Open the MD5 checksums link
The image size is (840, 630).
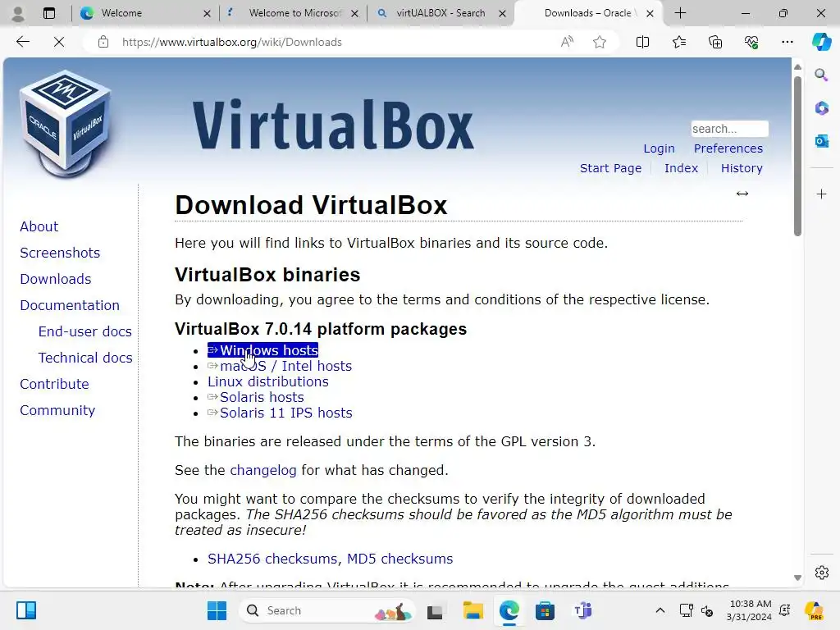click(399, 559)
